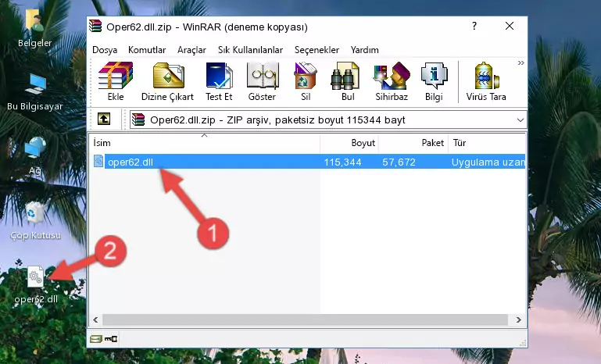The image size is (601, 364).
Task: Show archive Bilgi (Info)
Action: click(434, 81)
